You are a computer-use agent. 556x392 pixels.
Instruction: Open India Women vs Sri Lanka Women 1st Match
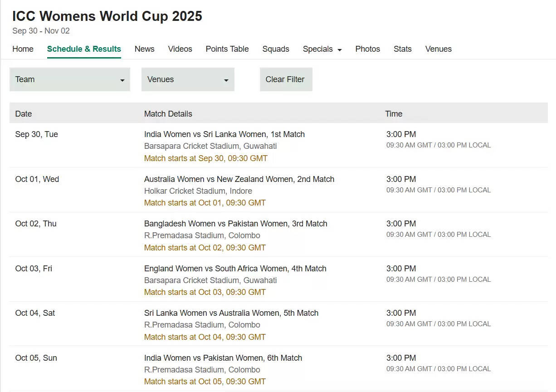coord(224,134)
